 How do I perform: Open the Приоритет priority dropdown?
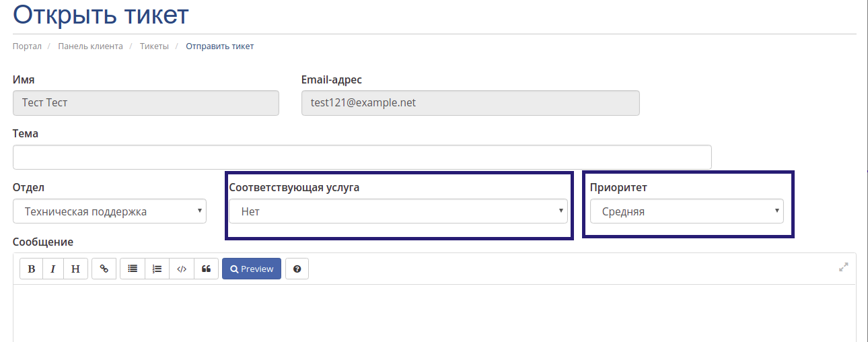pos(687,211)
